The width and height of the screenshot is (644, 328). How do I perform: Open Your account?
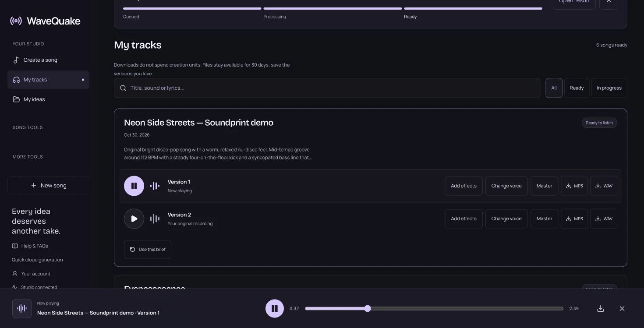pyautogui.click(x=32, y=274)
